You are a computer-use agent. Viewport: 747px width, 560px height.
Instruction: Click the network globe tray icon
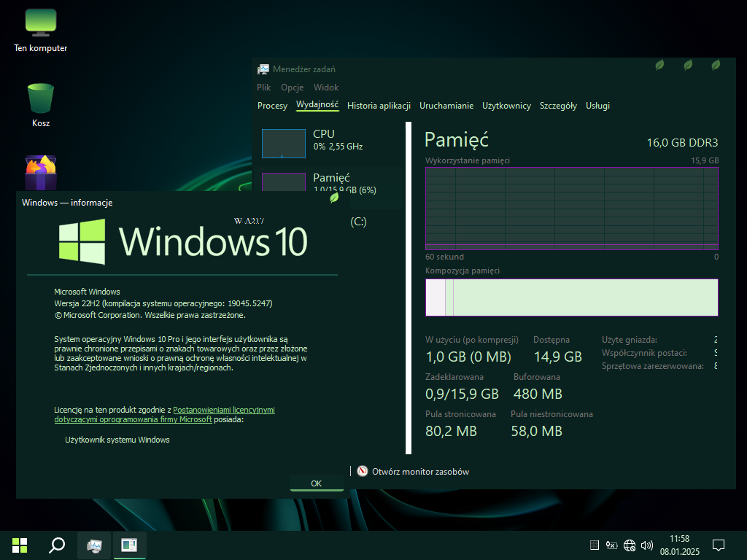click(x=630, y=545)
